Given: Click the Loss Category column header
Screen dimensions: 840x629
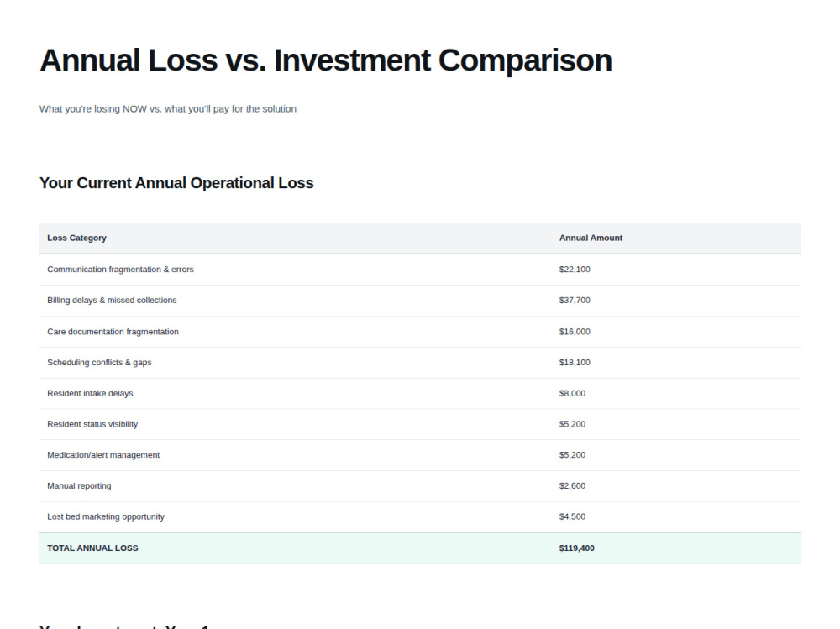Looking at the screenshot, I should pyautogui.click(x=76, y=238).
